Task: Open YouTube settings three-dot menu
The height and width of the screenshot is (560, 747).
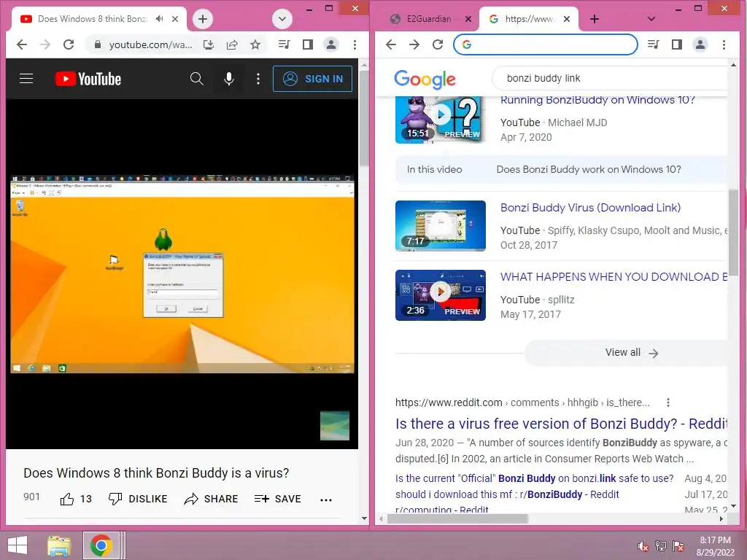Action: (258, 79)
